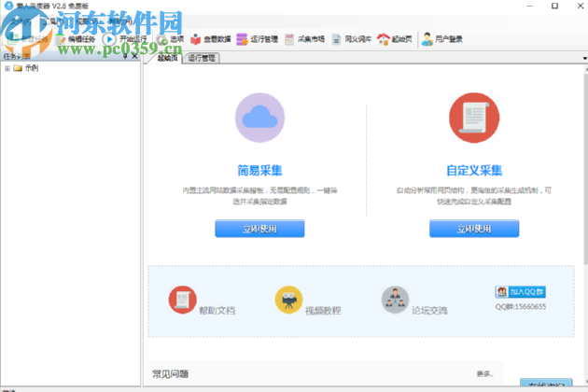
Task: Open the 帮助(H) menu
Action: pos(120,21)
